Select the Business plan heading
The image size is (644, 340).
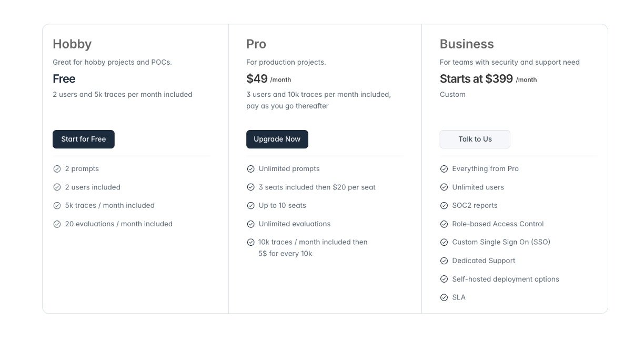click(x=467, y=44)
